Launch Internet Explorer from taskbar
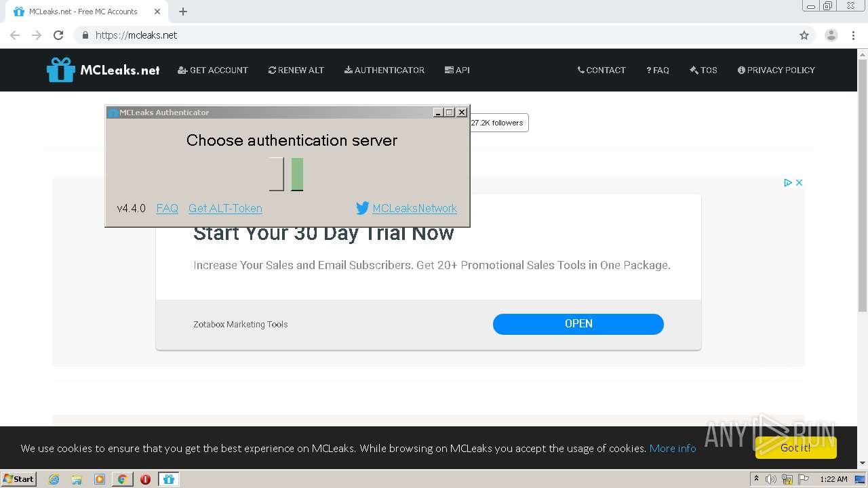 pos(54,479)
